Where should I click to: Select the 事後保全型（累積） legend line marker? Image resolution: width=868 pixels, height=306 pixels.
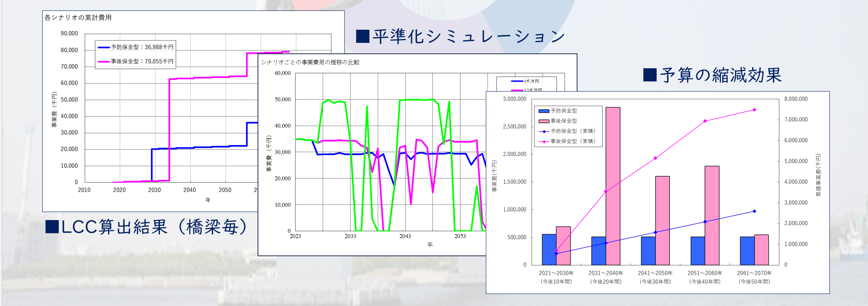pyautogui.click(x=544, y=141)
